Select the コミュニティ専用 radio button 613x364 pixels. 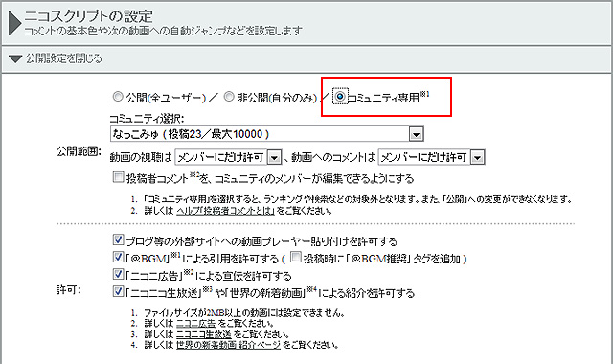point(340,96)
